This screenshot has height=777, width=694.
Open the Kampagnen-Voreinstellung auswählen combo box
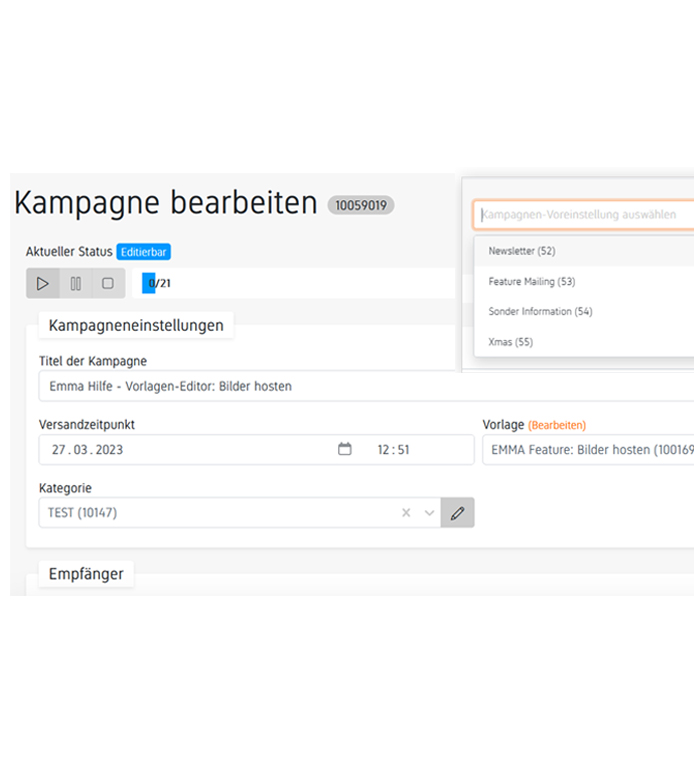[x=583, y=215]
